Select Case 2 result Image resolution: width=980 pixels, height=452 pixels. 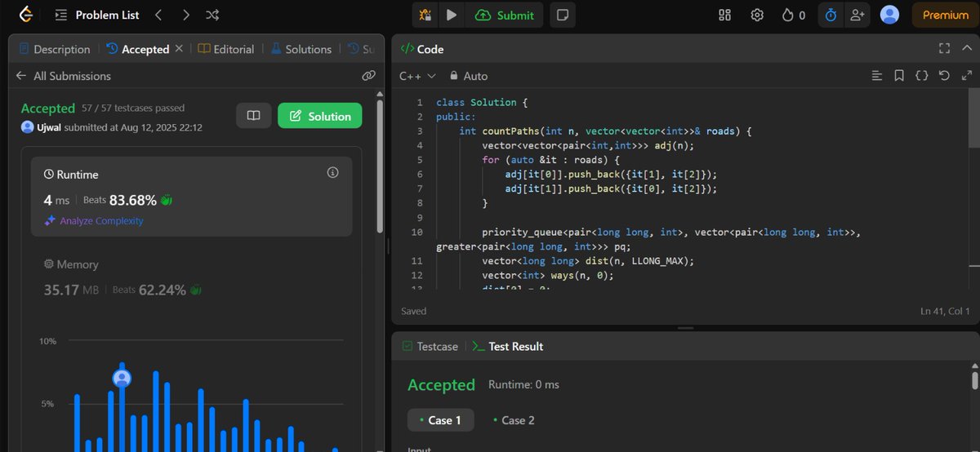click(513, 420)
